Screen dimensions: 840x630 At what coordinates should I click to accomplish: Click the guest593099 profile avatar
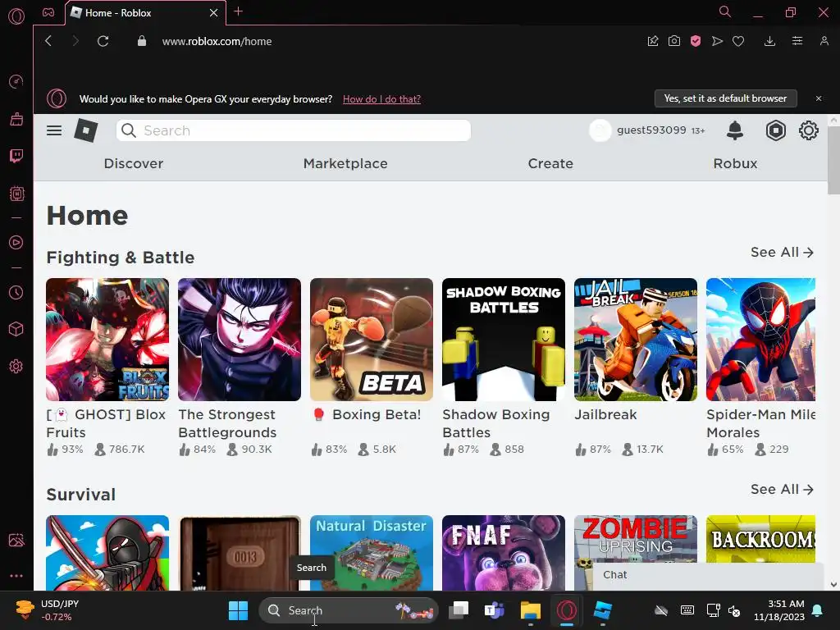coord(600,130)
